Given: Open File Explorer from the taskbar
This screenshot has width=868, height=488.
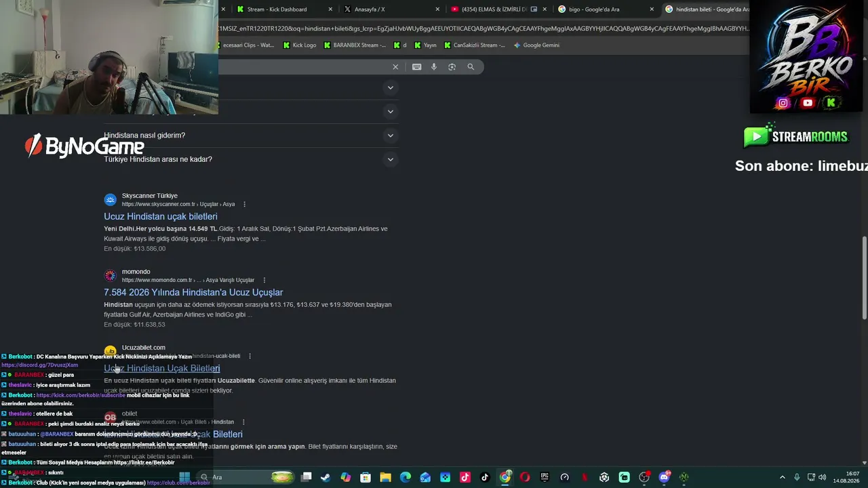Looking at the screenshot, I should 385,477.
